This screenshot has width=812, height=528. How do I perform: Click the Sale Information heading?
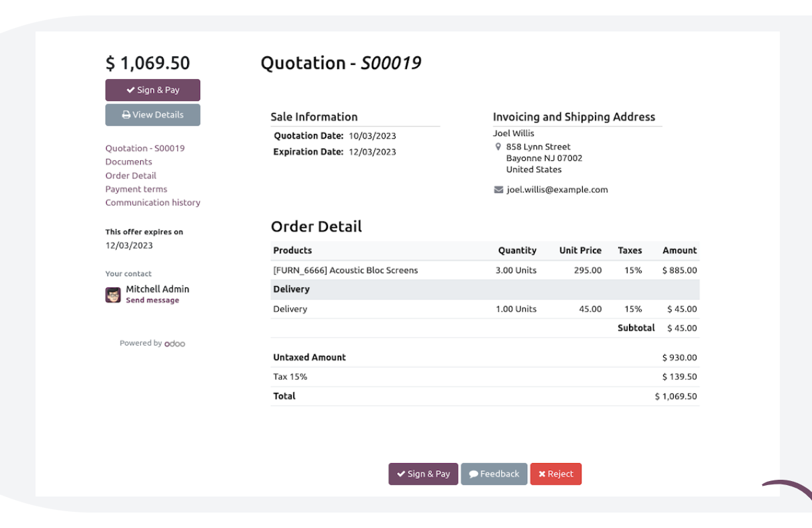coord(314,117)
